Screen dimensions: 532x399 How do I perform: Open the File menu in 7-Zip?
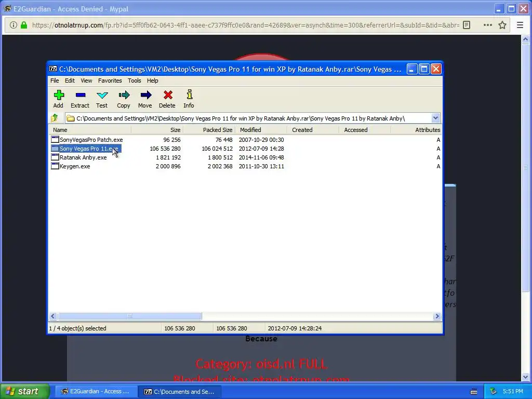55,81
